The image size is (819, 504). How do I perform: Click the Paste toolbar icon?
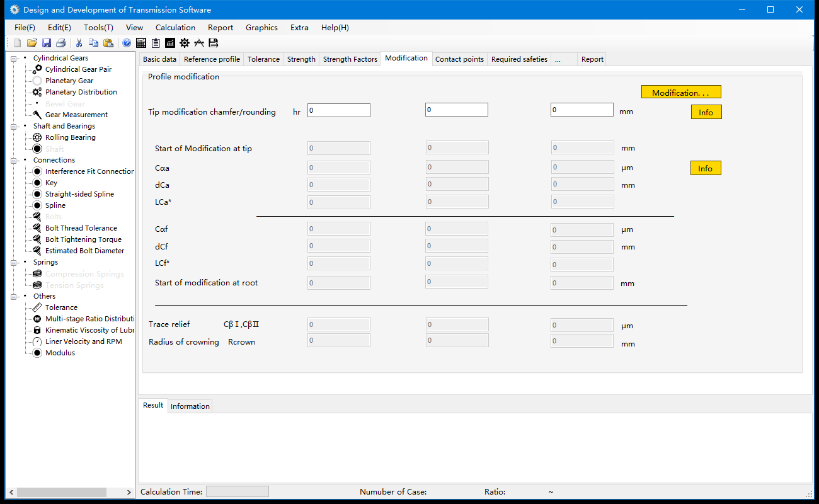pyautogui.click(x=108, y=43)
